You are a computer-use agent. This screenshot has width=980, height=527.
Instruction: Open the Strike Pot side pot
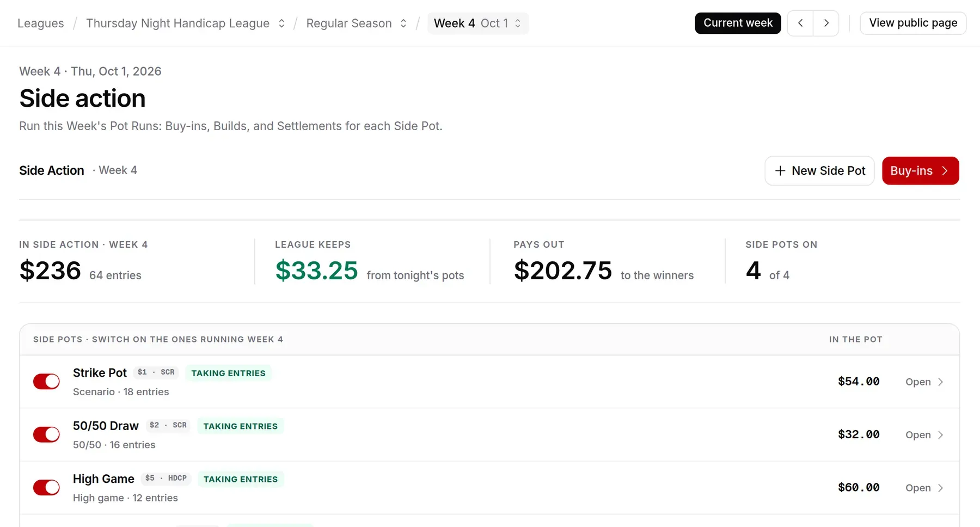click(924, 382)
